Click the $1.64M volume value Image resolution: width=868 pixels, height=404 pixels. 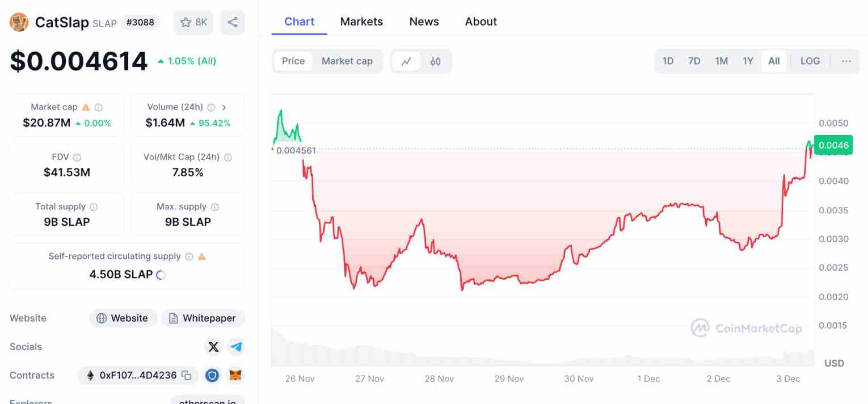[x=165, y=123]
